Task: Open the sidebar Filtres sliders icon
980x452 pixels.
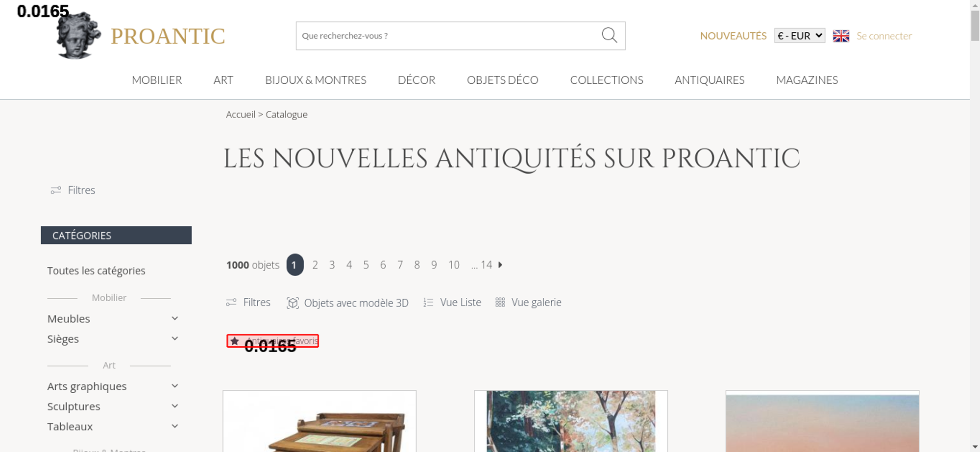Action: pos(56,190)
